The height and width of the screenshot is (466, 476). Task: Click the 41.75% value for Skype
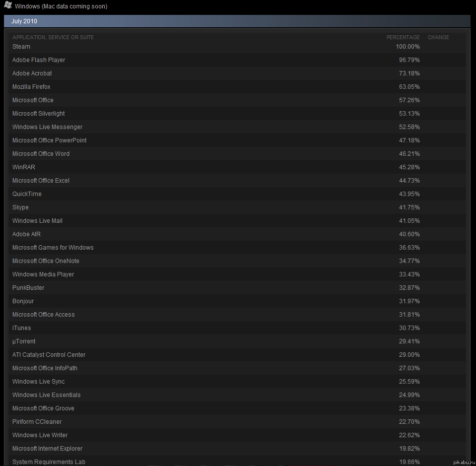[409, 207]
